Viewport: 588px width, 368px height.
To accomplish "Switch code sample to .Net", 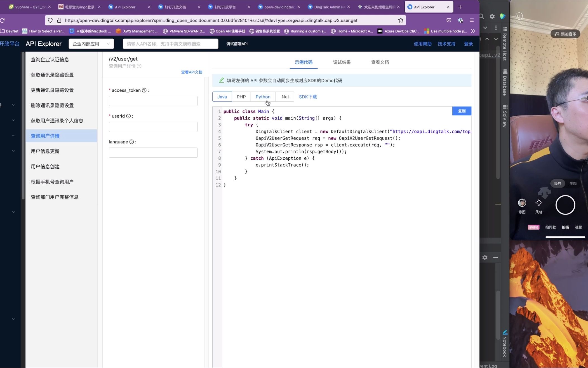I will pyautogui.click(x=284, y=97).
